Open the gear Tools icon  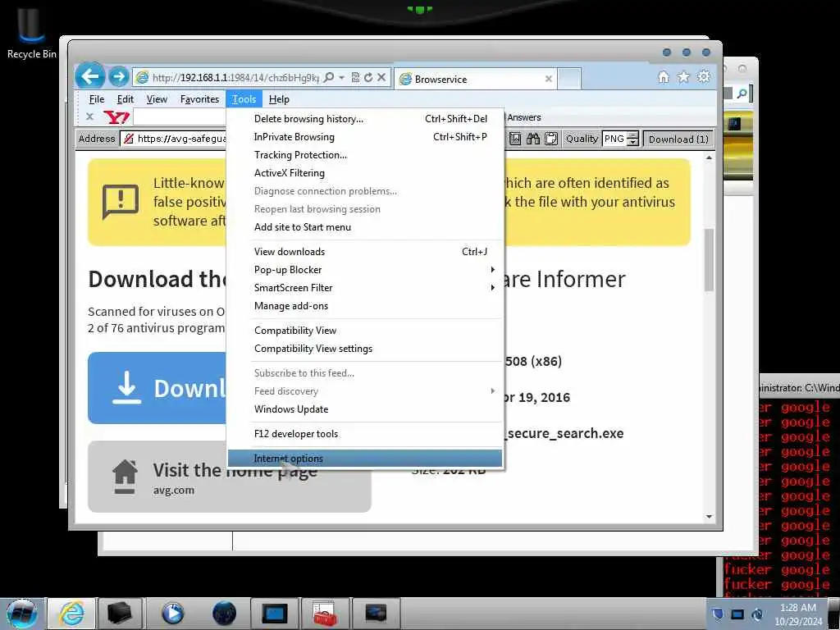(x=703, y=77)
